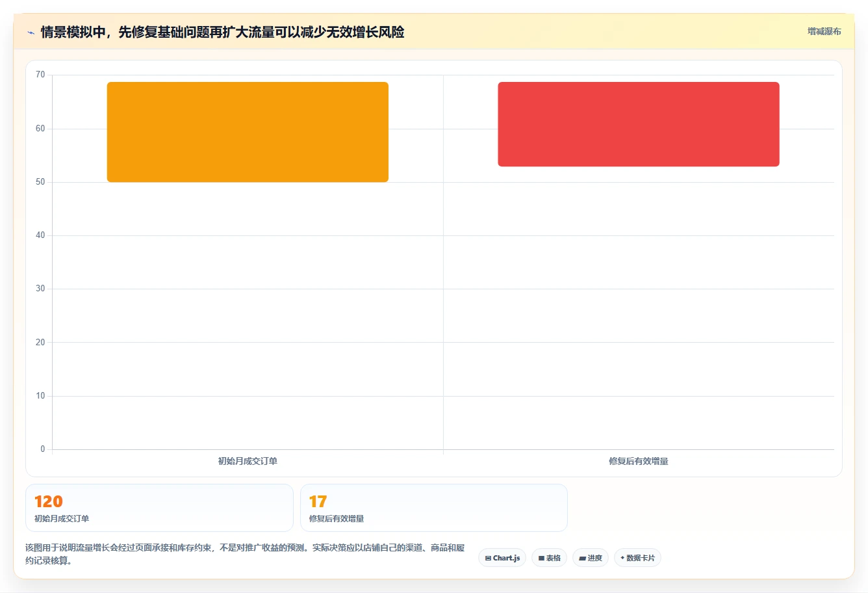Select the 进度 tag chip
The height and width of the screenshot is (593, 868).
click(x=590, y=558)
